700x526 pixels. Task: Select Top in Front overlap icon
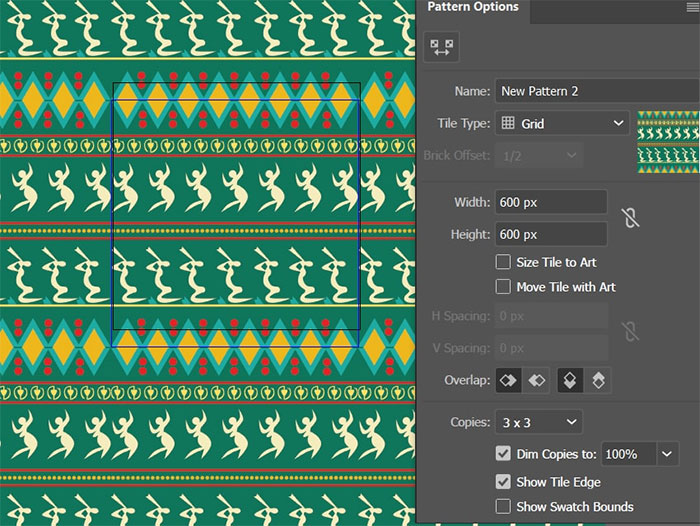coord(571,381)
